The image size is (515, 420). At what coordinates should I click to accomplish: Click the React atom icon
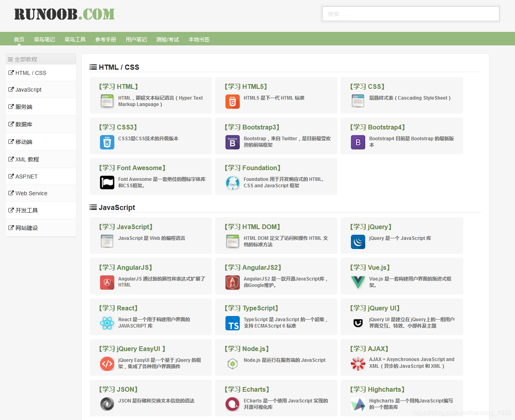click(107, 323)
